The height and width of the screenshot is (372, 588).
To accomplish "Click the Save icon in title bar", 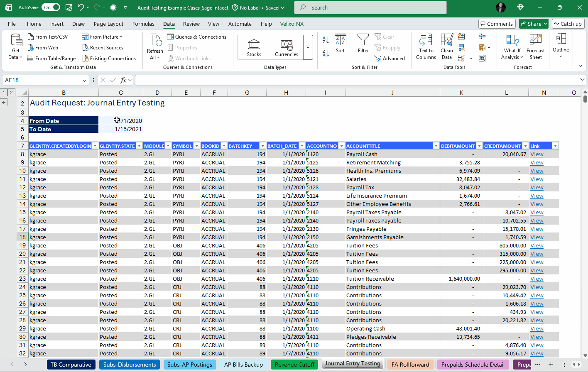I will [69, 7].
